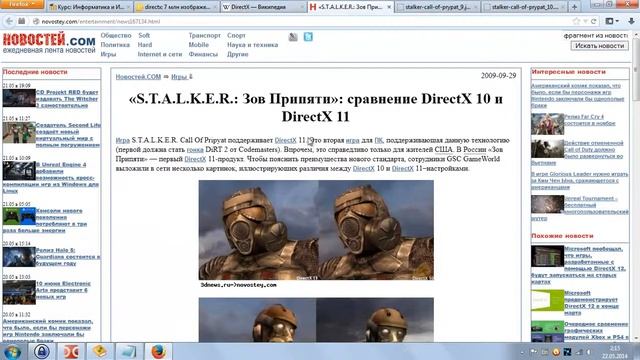Switch to the 'stalker-call-of-prypat_10...' tab
The image size is (640, 360).
[524, 7]
